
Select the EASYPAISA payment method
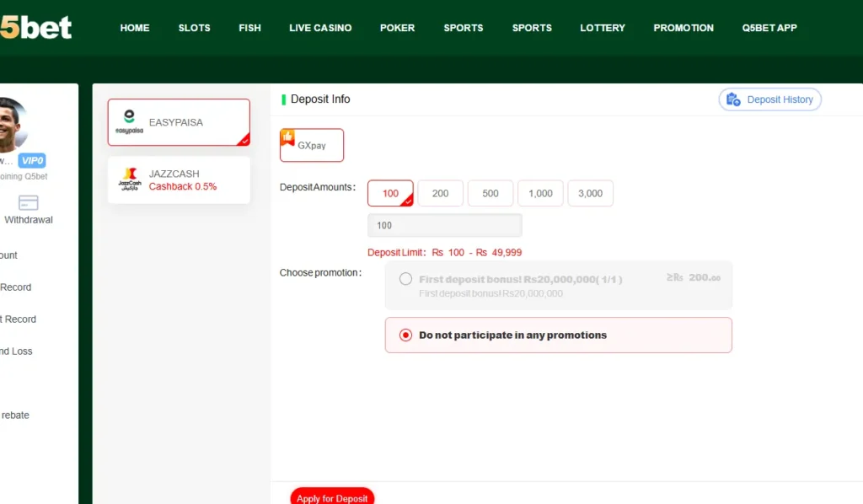[179, 122]
